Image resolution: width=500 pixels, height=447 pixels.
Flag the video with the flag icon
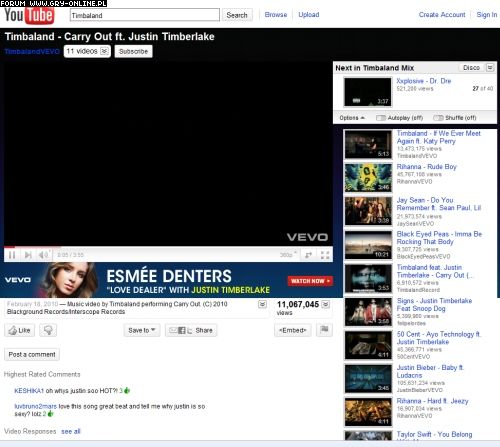click(x=324, y=330)
